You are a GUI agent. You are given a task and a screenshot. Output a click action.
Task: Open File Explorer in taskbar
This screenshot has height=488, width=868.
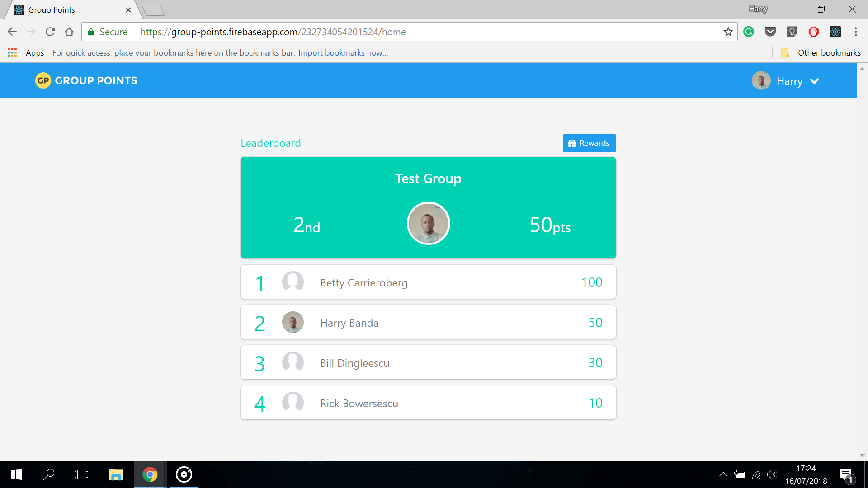pyautogui.click(x=116, y=474)
